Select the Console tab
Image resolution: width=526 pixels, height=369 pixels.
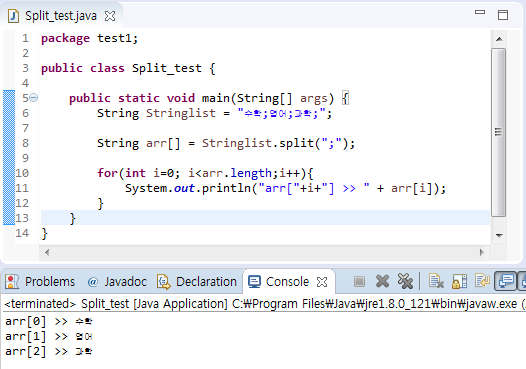coord(288,282)
